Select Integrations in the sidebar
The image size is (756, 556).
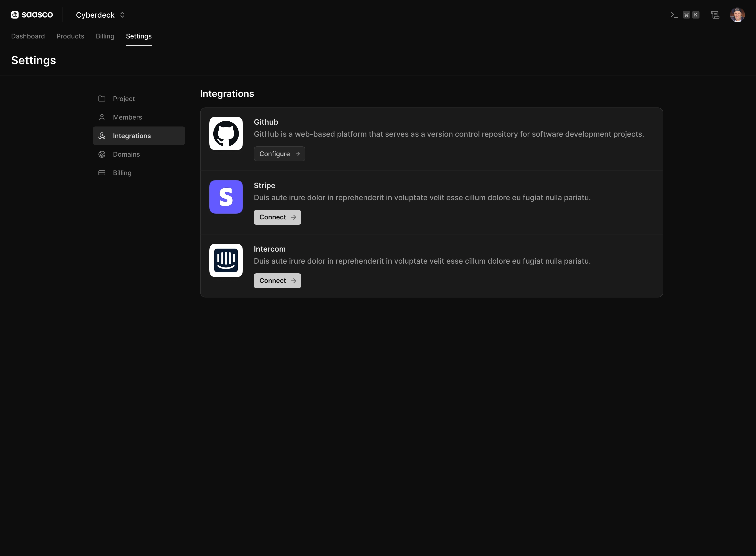[139, 136]
